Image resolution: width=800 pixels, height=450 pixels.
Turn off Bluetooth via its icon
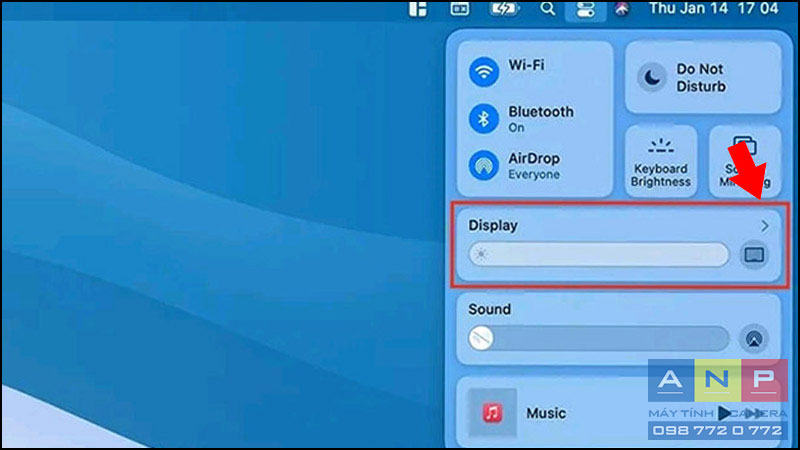tap(483, 119)
